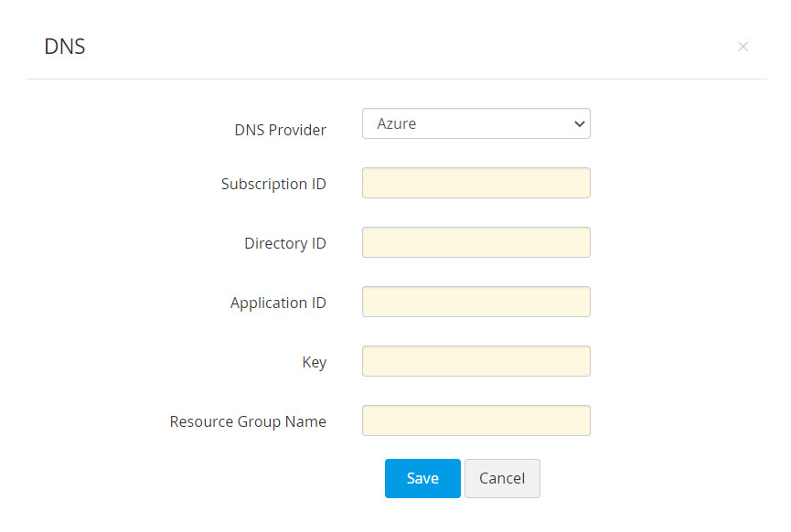Click the DNS dialog title
791x532 pixels.
[x=65, y=47]
